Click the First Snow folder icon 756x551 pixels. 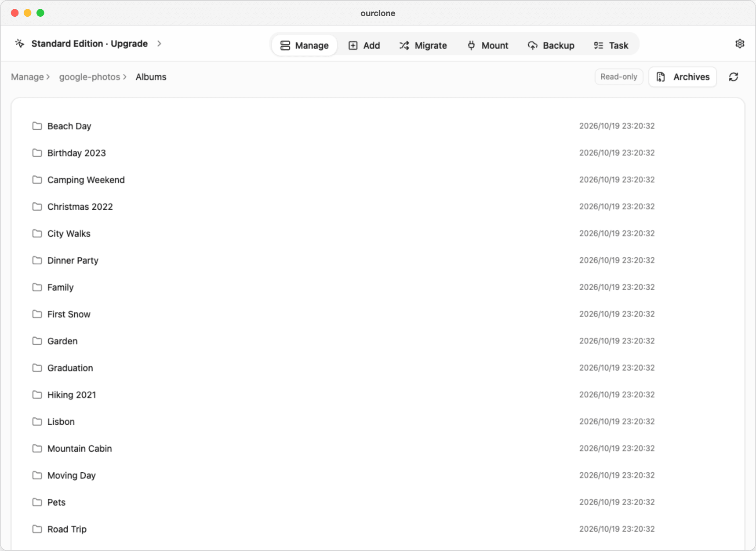click(37, 314)
